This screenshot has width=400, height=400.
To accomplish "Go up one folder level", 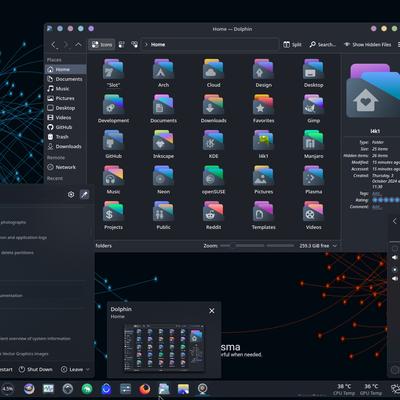I will [x=78, y=45].
